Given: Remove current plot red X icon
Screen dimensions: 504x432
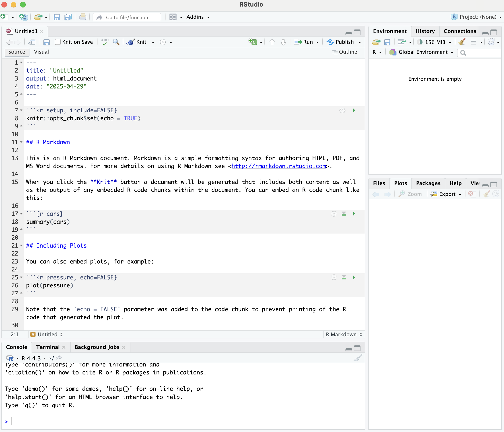Looking at the screenshot, I should click(471, 194).
